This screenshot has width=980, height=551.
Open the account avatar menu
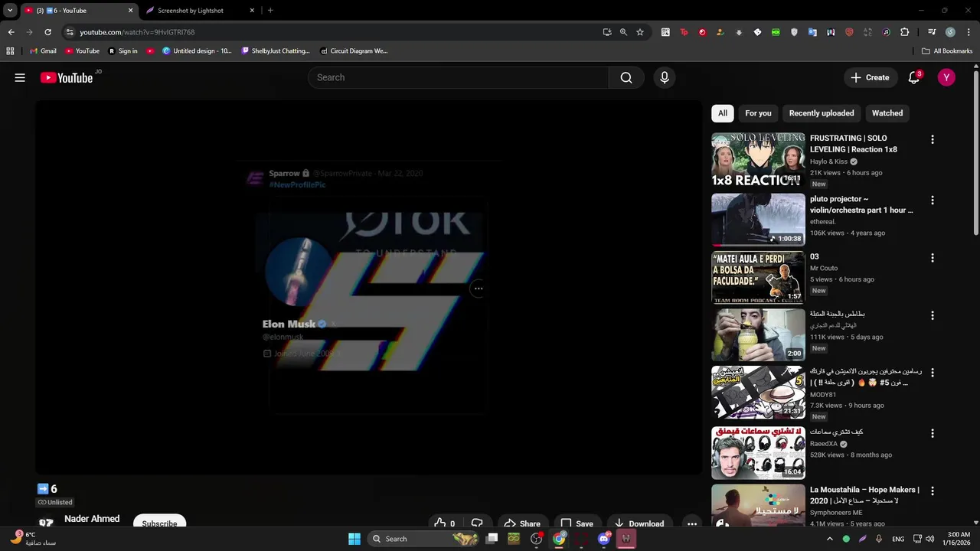tap(946, 77)
